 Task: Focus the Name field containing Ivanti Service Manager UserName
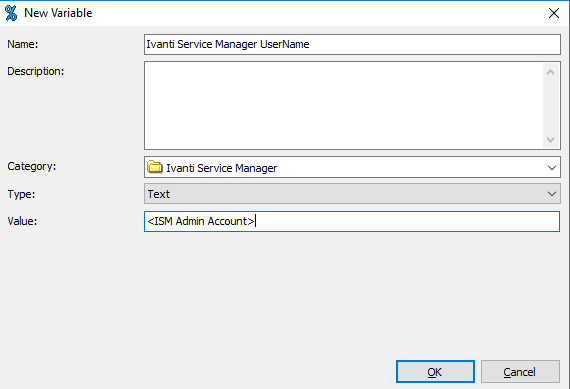tap(352, 44)
